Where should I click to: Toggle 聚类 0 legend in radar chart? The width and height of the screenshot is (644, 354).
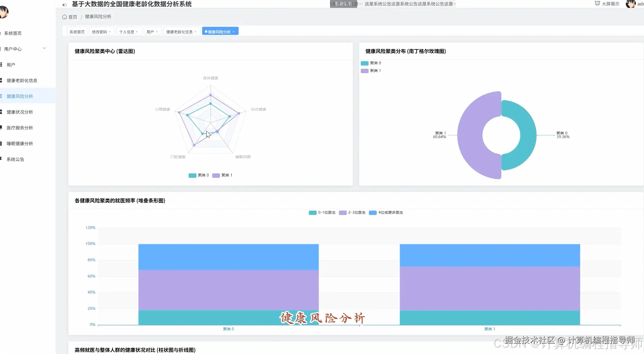coord(199,175)
